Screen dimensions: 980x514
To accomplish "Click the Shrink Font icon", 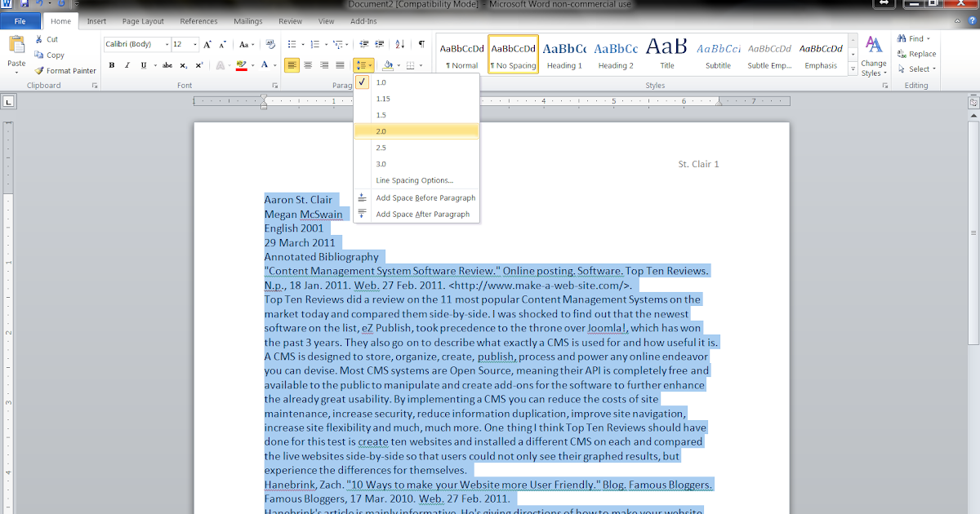I will point(223,44).
